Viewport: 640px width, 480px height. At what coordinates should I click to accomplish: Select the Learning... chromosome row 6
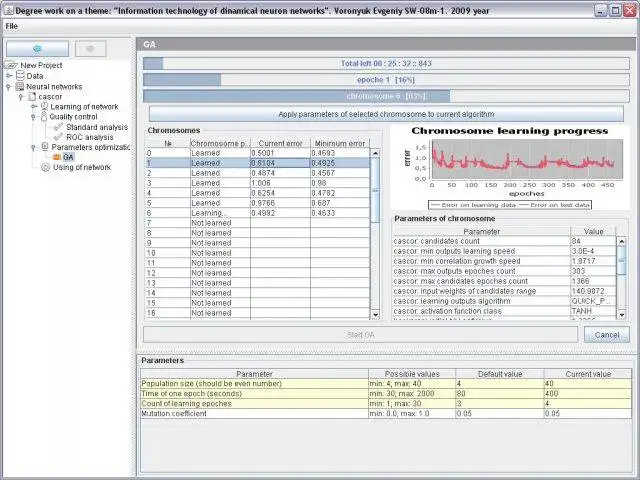tap(258, 213)
